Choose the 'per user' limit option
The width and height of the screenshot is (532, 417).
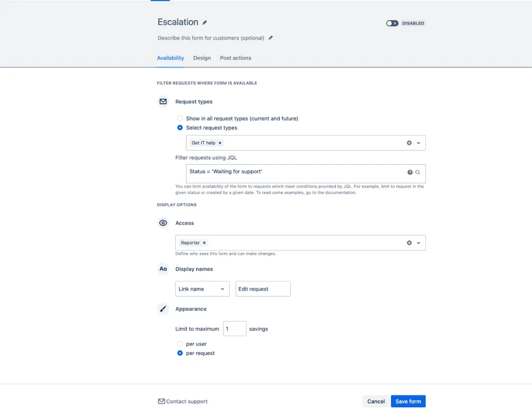(180, 344)
